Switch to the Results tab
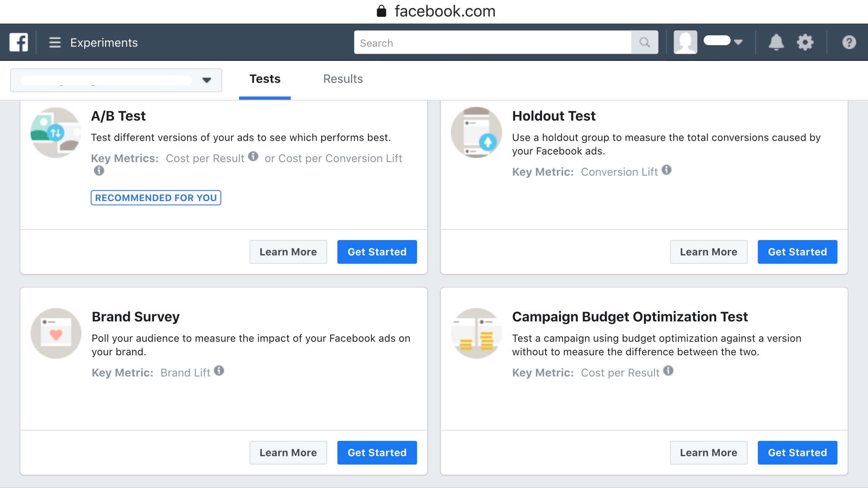The image size is (868, 488). pyautogui.click(x=342, y=79)
